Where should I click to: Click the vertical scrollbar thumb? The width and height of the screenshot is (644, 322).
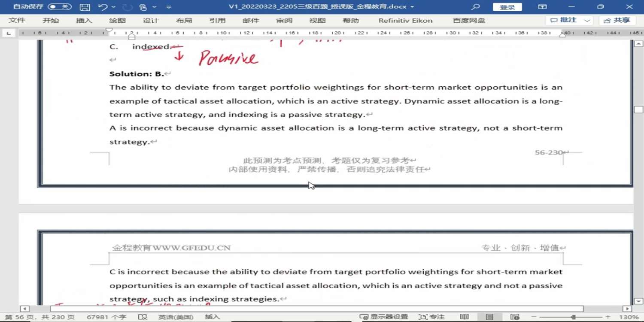click(638, 109)
